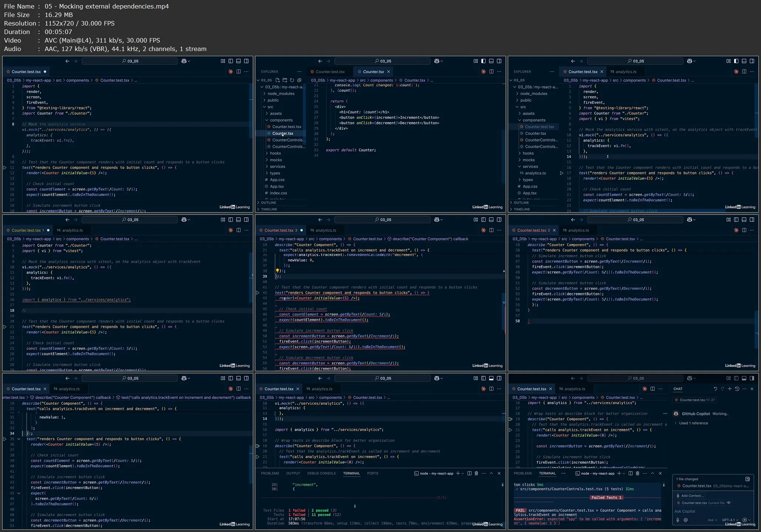Click the Add Context button
The image size is (761, 532).
click(x=690, y=495)
